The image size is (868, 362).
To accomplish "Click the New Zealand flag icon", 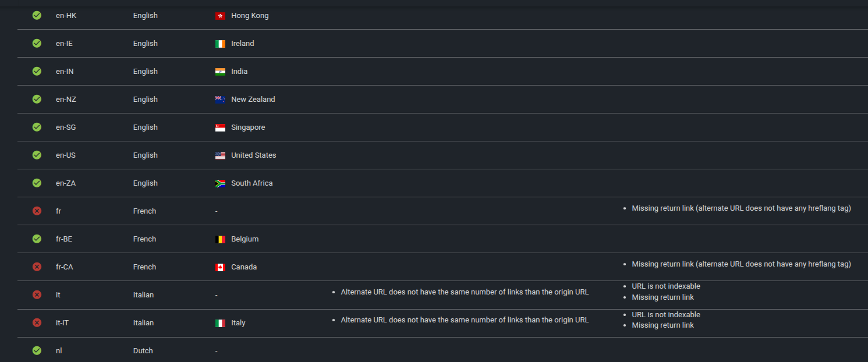I will click(220, 100).
